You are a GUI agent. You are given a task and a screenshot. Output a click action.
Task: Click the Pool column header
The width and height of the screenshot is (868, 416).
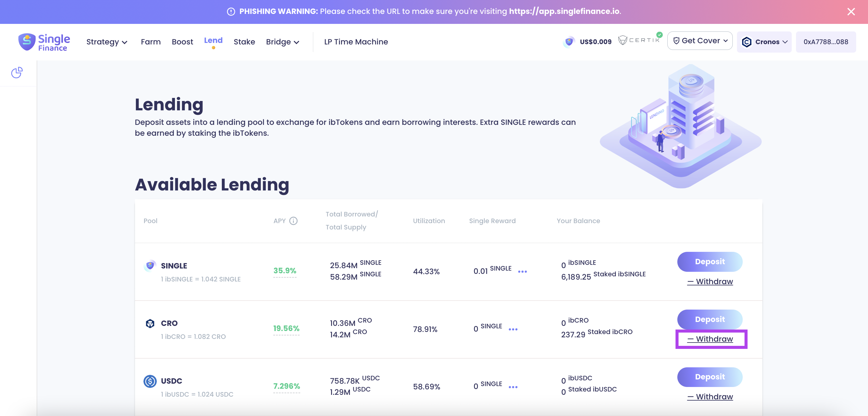150,221
